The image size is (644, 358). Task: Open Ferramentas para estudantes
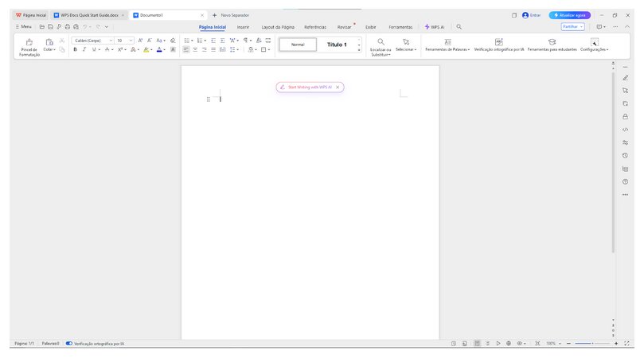coord(551,41)
